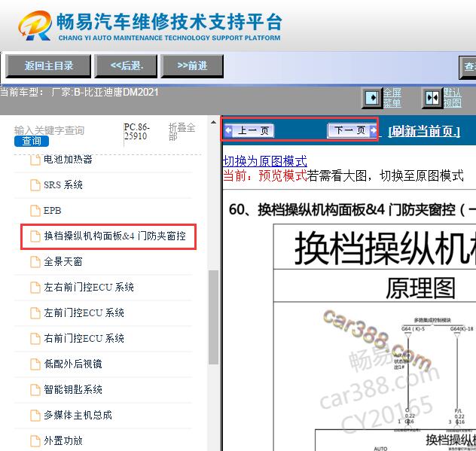
Task: Open the 电池加热器 page icon
Action: click(x=35, y=160)
